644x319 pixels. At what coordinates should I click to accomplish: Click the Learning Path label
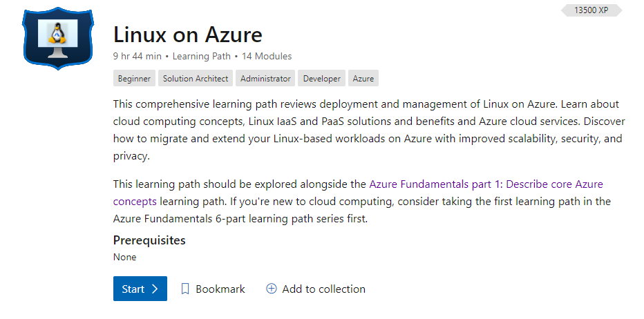202,57
